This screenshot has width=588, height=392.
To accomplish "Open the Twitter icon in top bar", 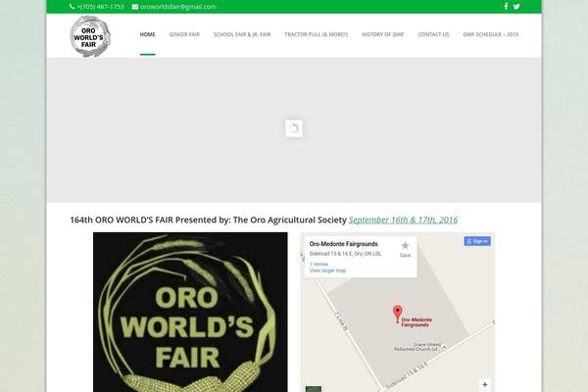I will click(516, 7).
